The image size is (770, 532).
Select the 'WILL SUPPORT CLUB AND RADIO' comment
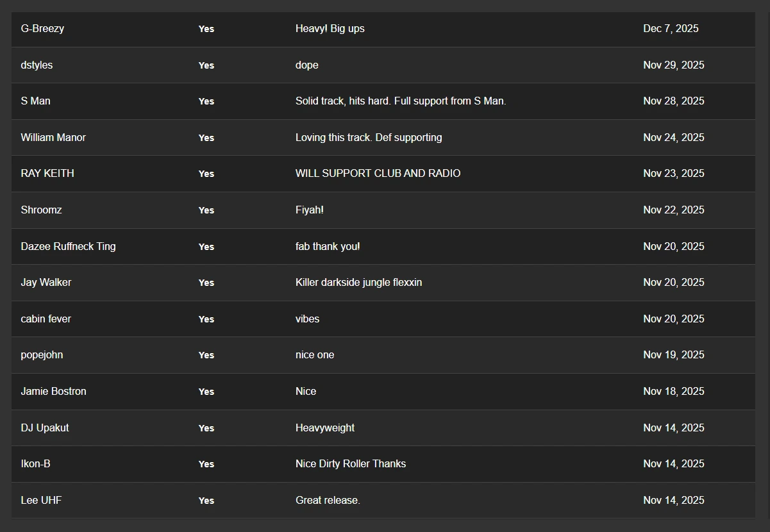point(378,174)
